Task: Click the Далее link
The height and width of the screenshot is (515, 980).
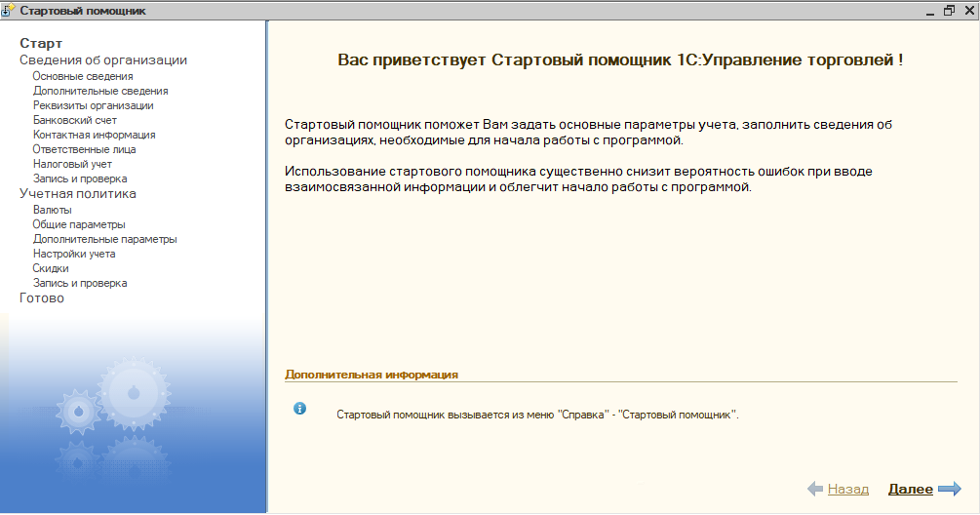Action: click(910, 490)
